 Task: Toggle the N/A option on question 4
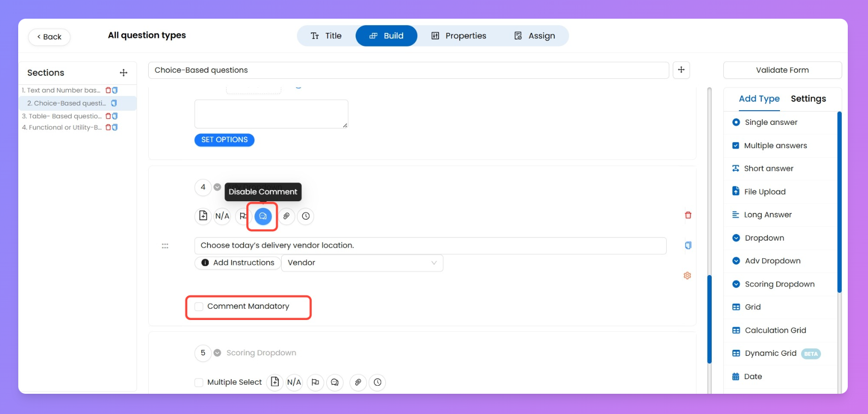point(222,216)
